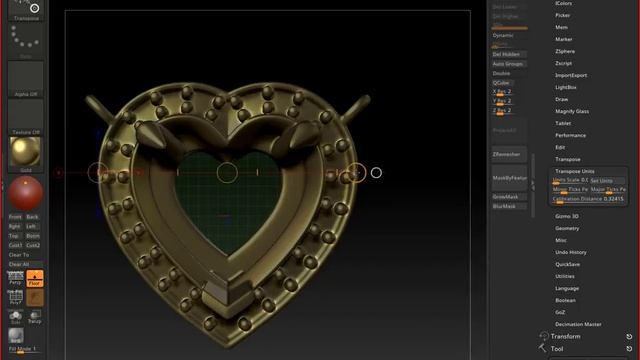Toggle Persp perspective view icon
The width and height of the screenshot is (640, 360).
[16, 278]
